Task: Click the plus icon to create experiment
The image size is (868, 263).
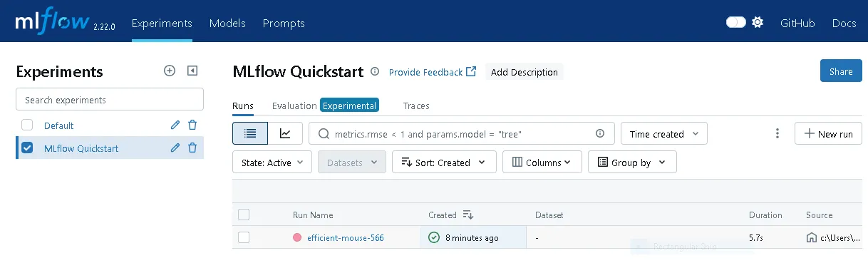Action: coord(170,71)
